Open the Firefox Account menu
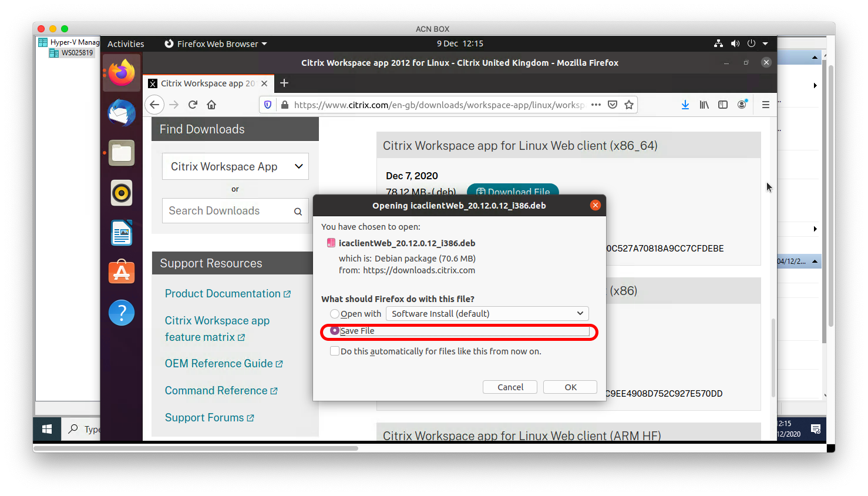The width and height of the screenshot is (868, 496). pos(742,105)
